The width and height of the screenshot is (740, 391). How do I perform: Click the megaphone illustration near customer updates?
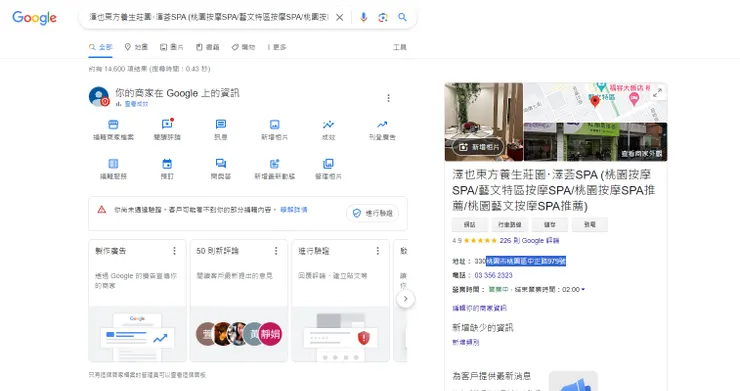pyautogui.click(x=573, y=382)
